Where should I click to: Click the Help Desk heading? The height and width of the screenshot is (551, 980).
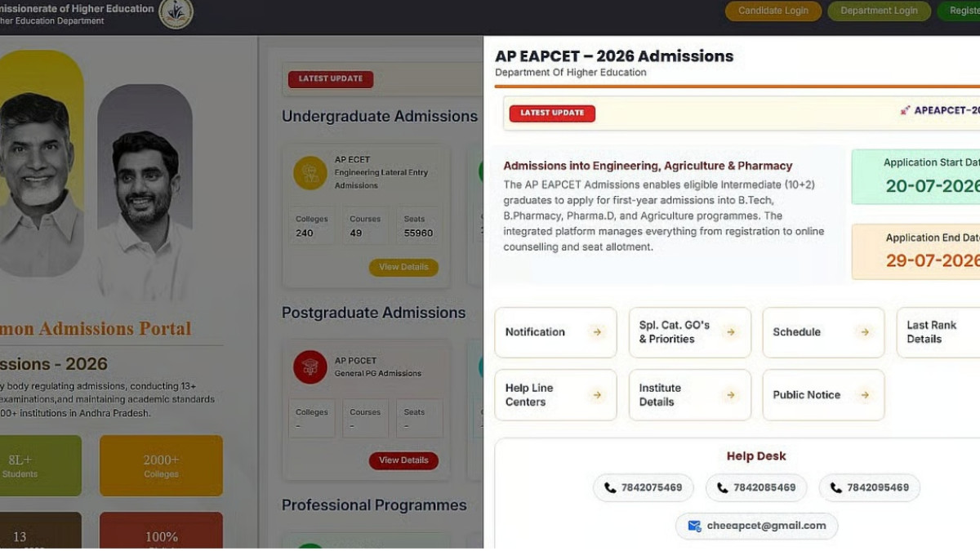(x=756, y=456)
